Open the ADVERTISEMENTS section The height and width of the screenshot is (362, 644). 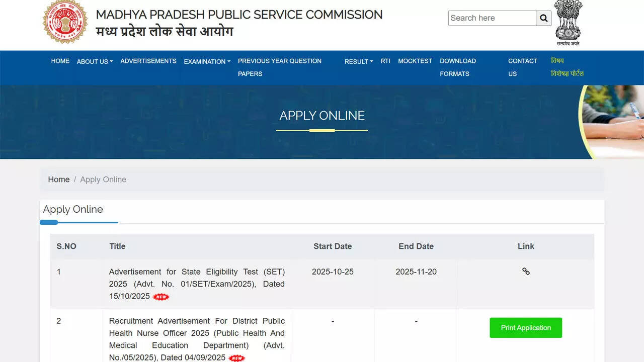pyautogui.click(x=148, y=61)
